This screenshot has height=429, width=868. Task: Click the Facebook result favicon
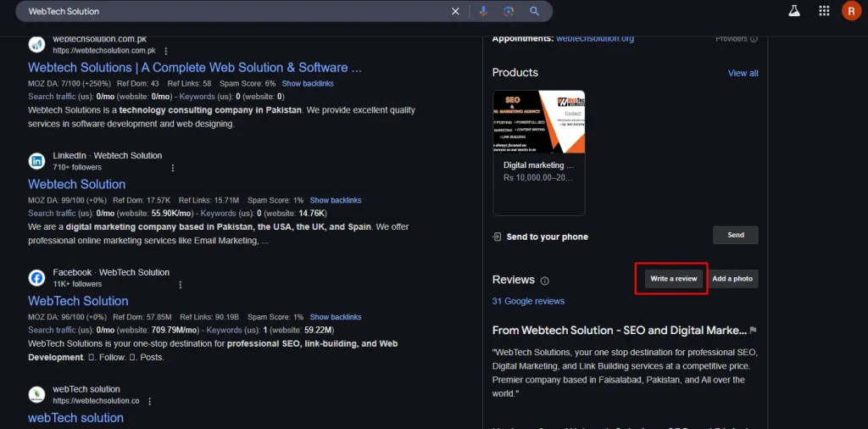point(36,278)
